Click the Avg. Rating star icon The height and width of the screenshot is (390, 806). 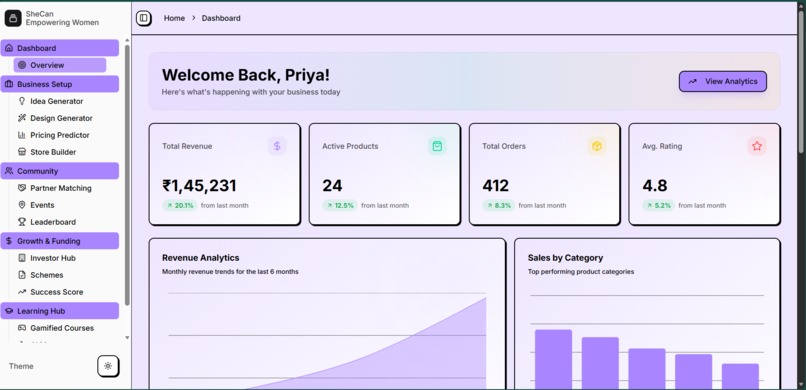click(757, 146)
